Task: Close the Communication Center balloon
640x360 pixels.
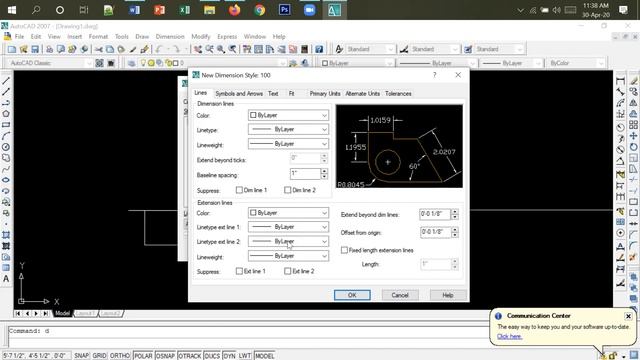Action: point(628,316)
